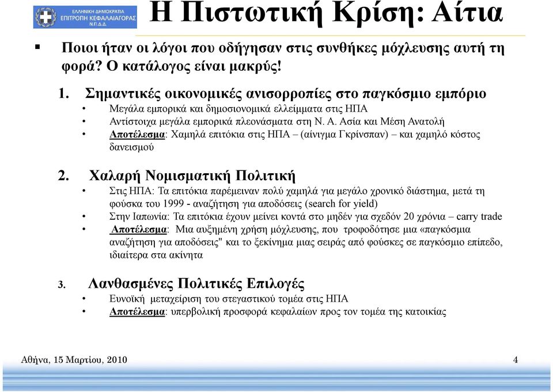Image resolution: width=553 pixels, height=392 pixels.
Task: Click the footer date 'Αθήνα, 15 Μαρτίου, 2010'
Action: click(x=74, y=360)
